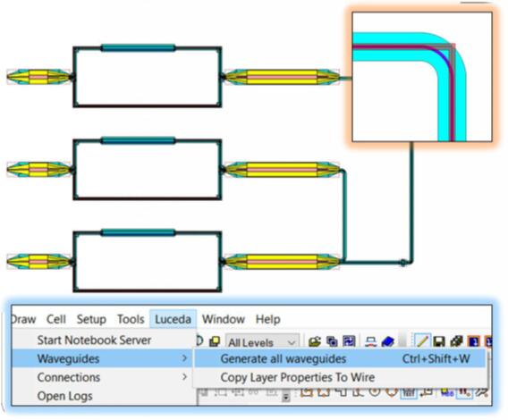Expand the Waveguides submenu arrow
The height and width of the screenshot is (420, 508).
[x=184, y=358]
